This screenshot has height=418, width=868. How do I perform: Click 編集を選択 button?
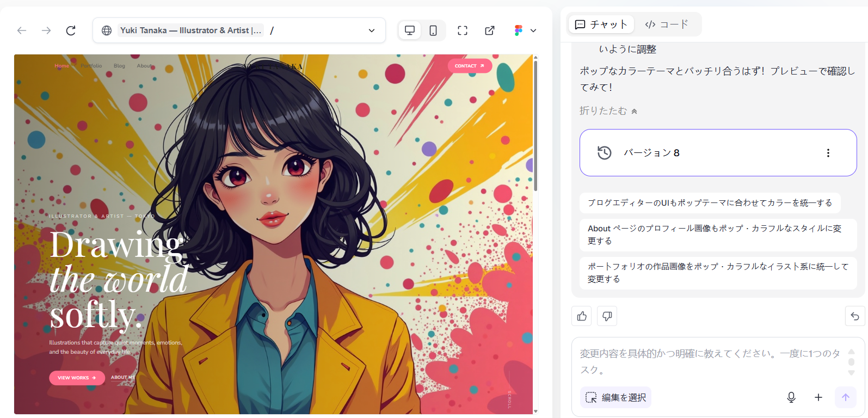[615, 398]
